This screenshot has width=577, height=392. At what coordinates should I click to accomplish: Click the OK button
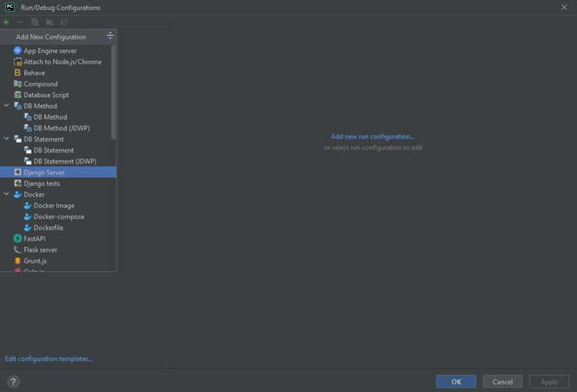click(x=456, y=382)
